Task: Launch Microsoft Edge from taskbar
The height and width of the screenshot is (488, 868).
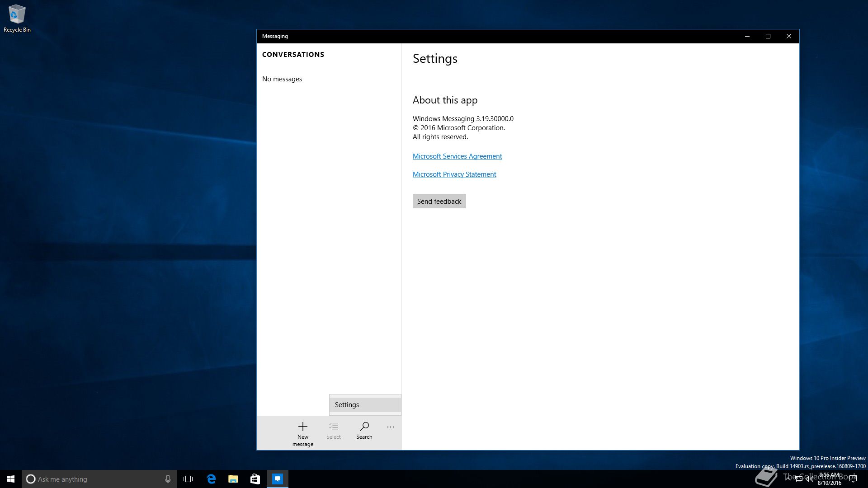Action: tap(211, 479)
